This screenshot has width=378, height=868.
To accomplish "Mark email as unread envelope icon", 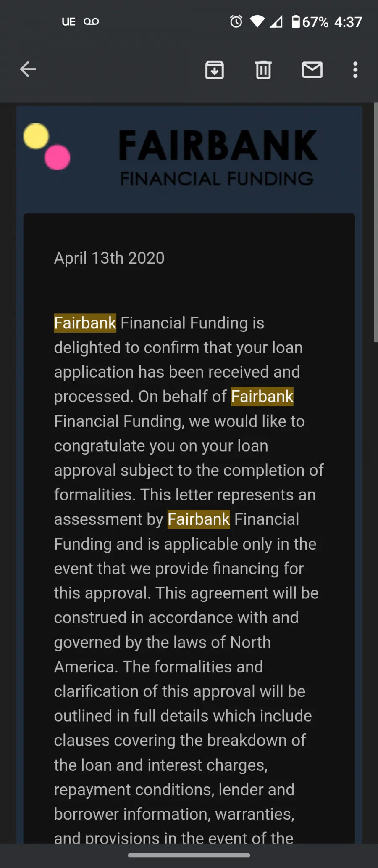I will 312,70.
